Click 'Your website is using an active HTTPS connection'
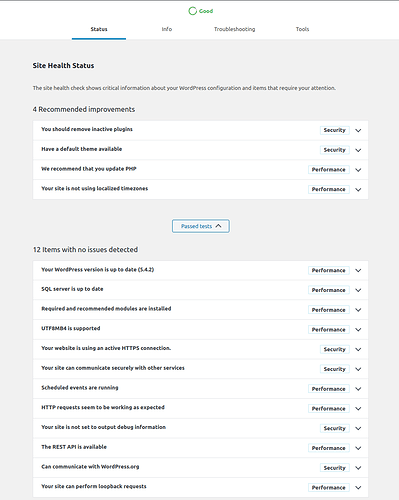 [106, 348]
